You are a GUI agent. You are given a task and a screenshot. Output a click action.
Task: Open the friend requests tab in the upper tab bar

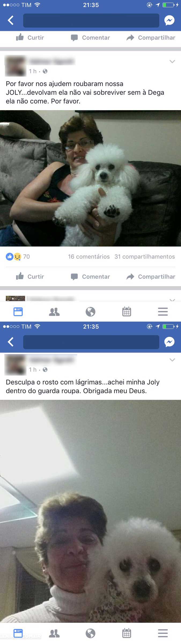(x=54, y=312)
